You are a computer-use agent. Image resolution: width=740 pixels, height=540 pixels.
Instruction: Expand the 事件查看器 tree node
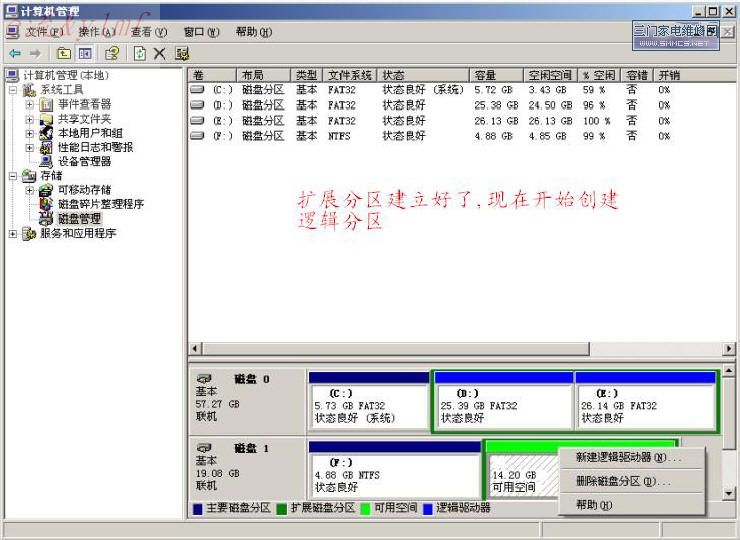(30, 104)
